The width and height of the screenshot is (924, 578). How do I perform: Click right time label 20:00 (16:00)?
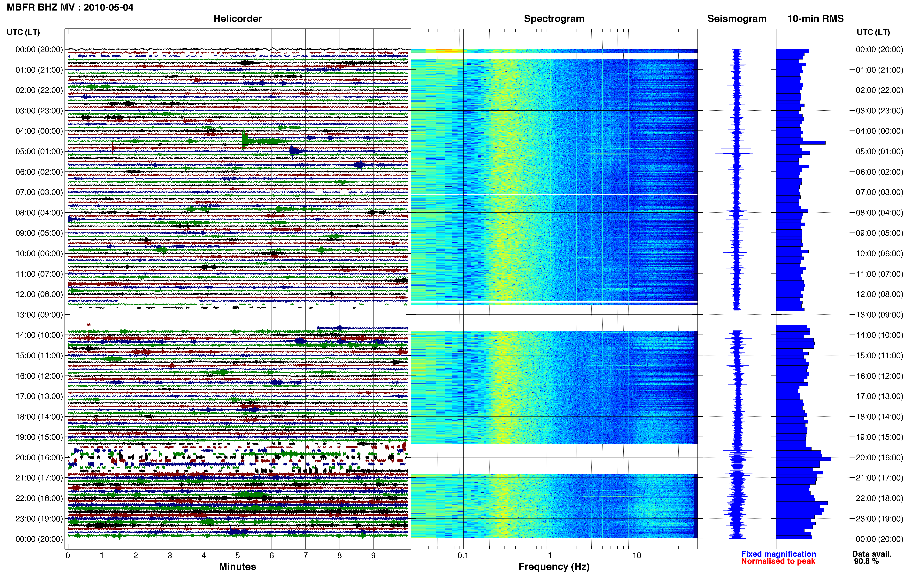(x=879, y=458)
